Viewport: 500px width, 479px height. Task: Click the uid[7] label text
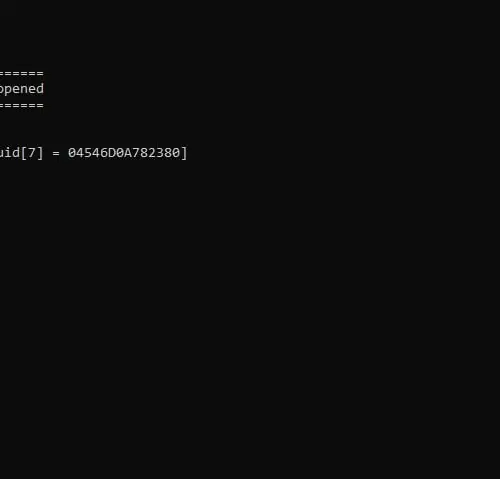tap(22, 153)
